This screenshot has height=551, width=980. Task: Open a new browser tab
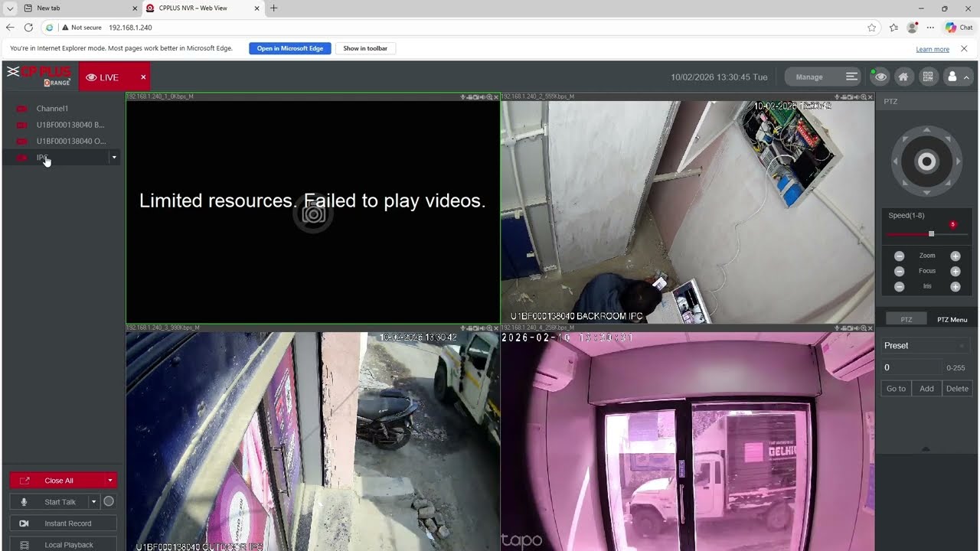274,8
